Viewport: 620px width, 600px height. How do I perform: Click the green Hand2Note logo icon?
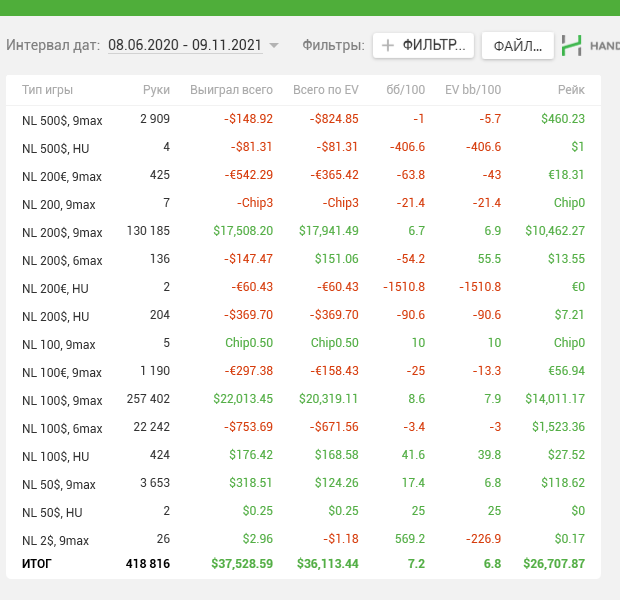pos(571,45)
